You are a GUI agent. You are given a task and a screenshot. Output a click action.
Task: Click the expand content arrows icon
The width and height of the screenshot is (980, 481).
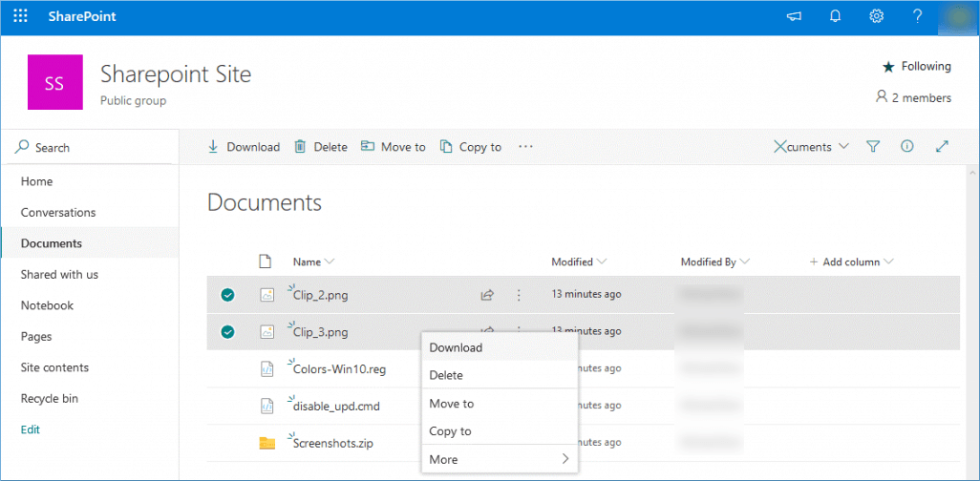pyautogui.click(x=942, y=147)
